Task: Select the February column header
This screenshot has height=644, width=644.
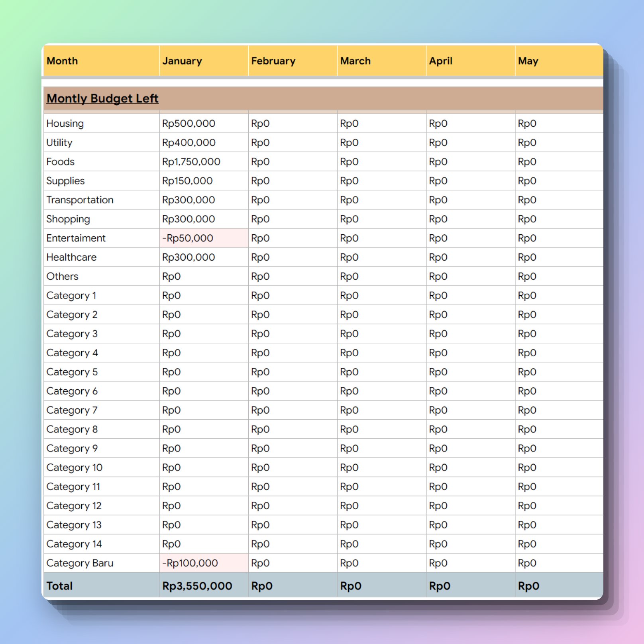Action: point(273,61)
